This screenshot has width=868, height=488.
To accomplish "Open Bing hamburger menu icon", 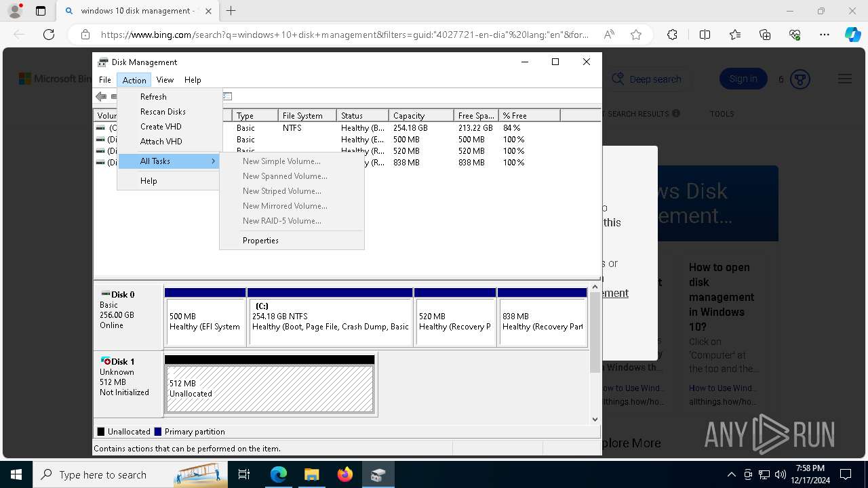I will 845,79.
